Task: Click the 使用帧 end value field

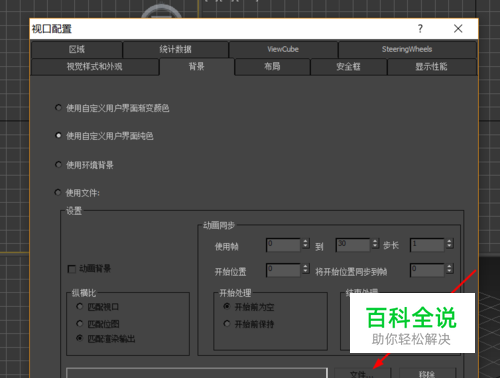Action: [x=353, y=245]
